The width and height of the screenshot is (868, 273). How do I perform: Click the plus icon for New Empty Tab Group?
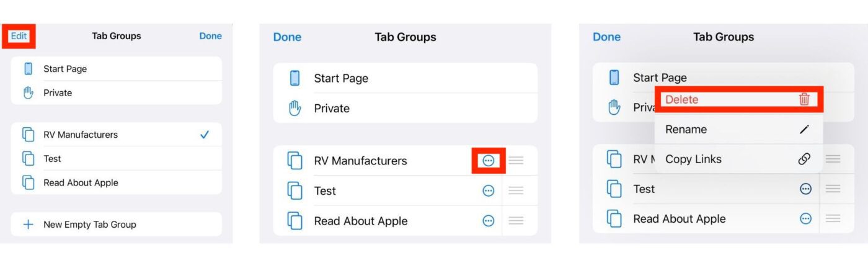28,225
